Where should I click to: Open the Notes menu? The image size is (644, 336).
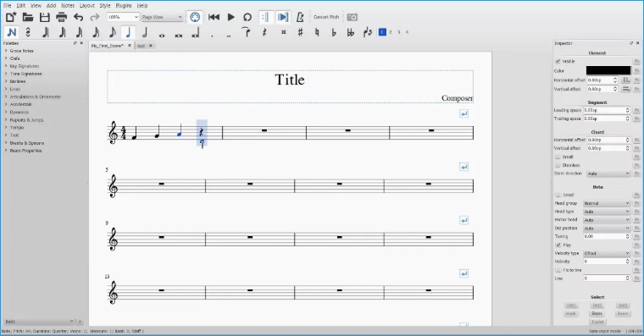[68, 5]
